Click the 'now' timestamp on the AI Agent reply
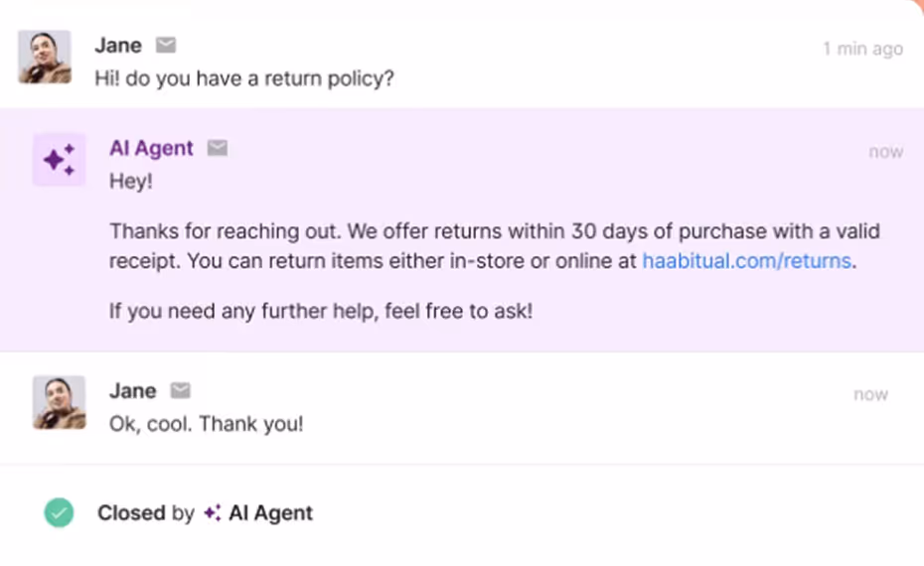924x566 pixels. pyautogui.click(x=885, y=152)
